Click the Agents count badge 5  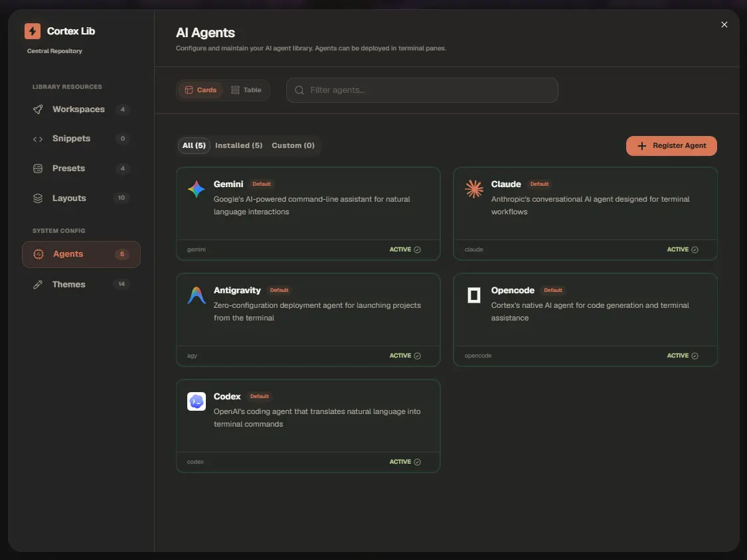[x=122, y=254]
